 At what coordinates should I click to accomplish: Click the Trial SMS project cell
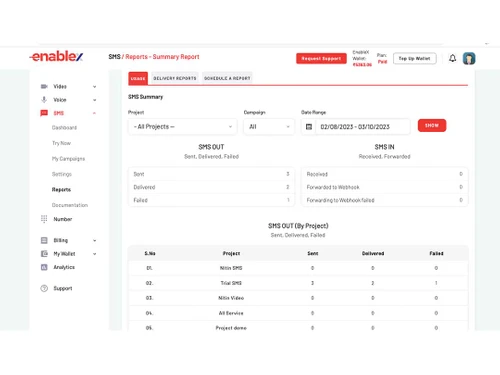click(x=231, y=283)
